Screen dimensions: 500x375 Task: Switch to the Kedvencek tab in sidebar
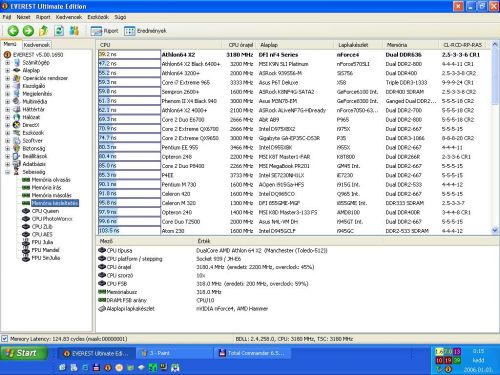(x=37, y=45)
